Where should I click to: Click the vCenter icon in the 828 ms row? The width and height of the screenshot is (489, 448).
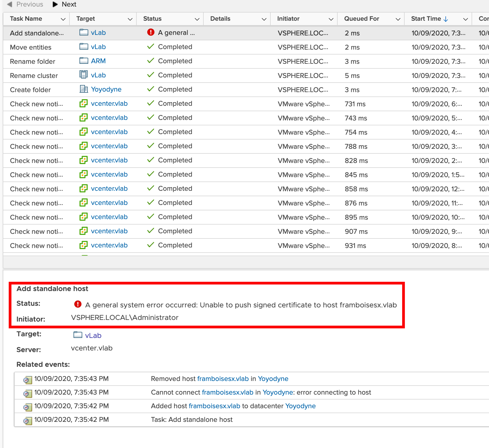click(84, 160)
